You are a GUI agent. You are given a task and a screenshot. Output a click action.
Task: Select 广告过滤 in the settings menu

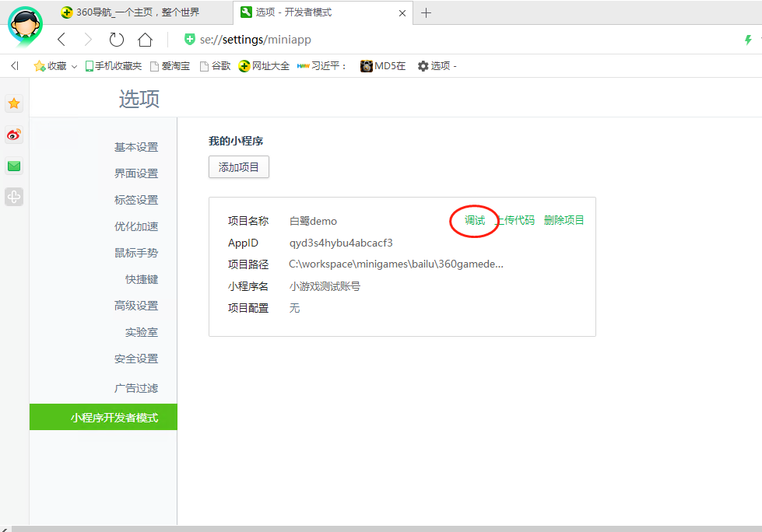pyautogui.click(x=135, y=388)
